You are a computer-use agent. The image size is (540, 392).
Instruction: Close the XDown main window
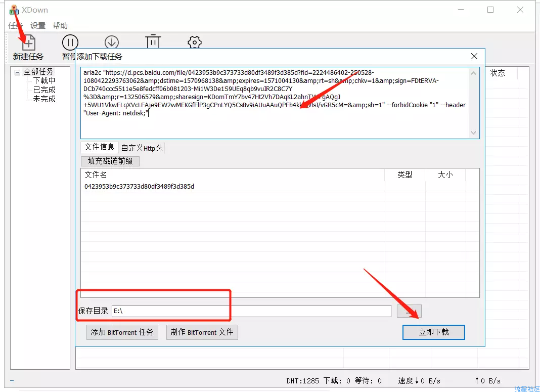[520, 10]
